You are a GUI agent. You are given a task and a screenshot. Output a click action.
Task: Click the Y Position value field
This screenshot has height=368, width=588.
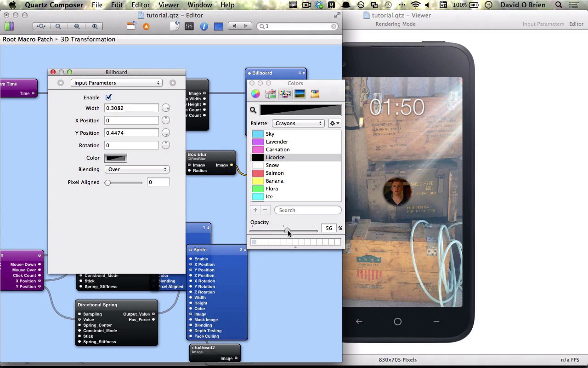click(x=132, y=133)
